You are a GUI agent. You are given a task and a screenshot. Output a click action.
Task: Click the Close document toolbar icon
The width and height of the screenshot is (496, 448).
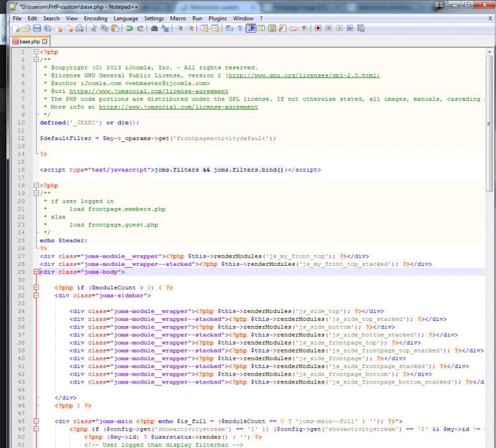click(x=58, y=29)
